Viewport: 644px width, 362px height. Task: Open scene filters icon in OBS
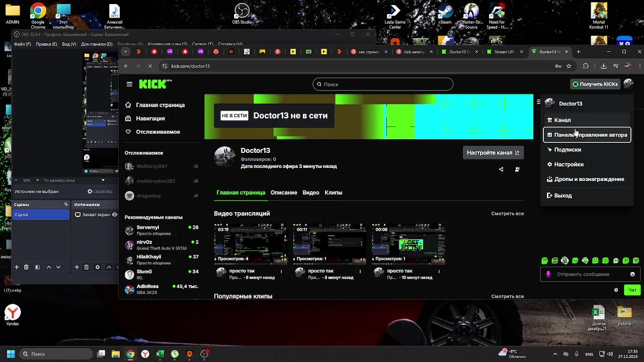pos(37,267)
